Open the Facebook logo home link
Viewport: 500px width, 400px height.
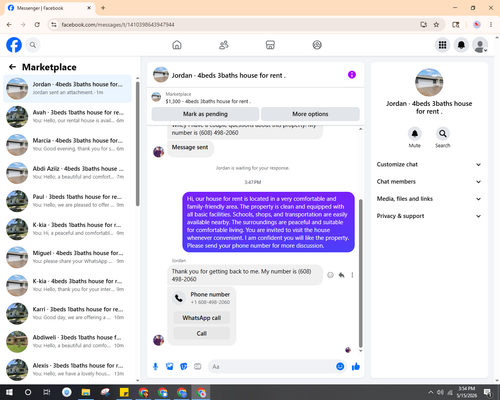pos(14,45)
